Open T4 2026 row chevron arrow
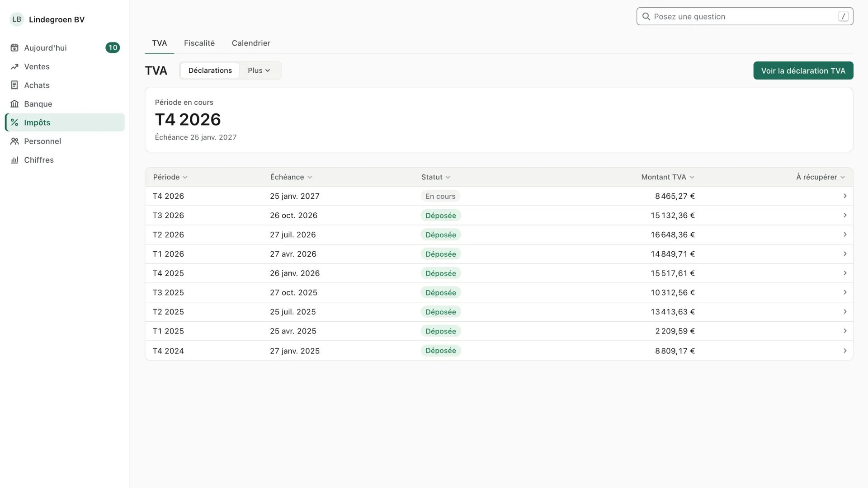Screen dimensions: 868x488 pyautogui.click(x=844, y=196)
